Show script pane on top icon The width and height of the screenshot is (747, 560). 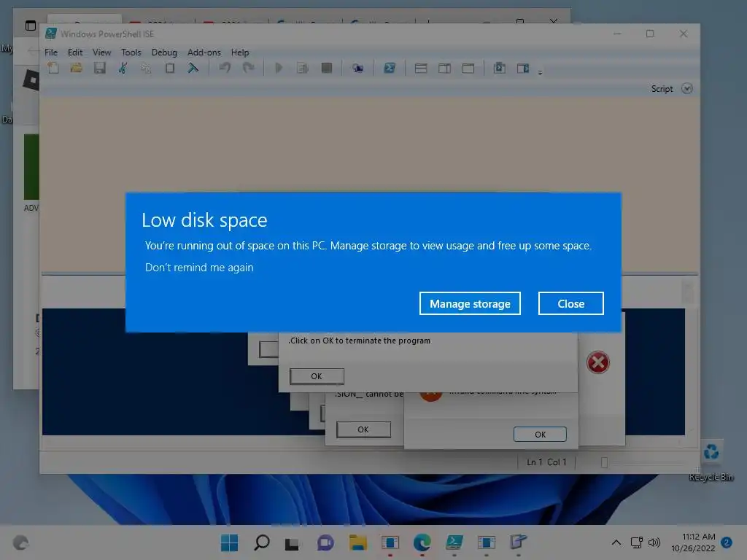pyautogui.click(x=421, y=68)
